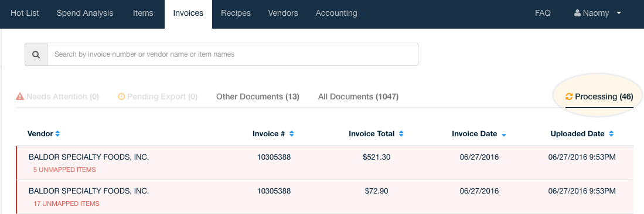Open Baldor invoice with 5 unmapped items

pos(325,163)
